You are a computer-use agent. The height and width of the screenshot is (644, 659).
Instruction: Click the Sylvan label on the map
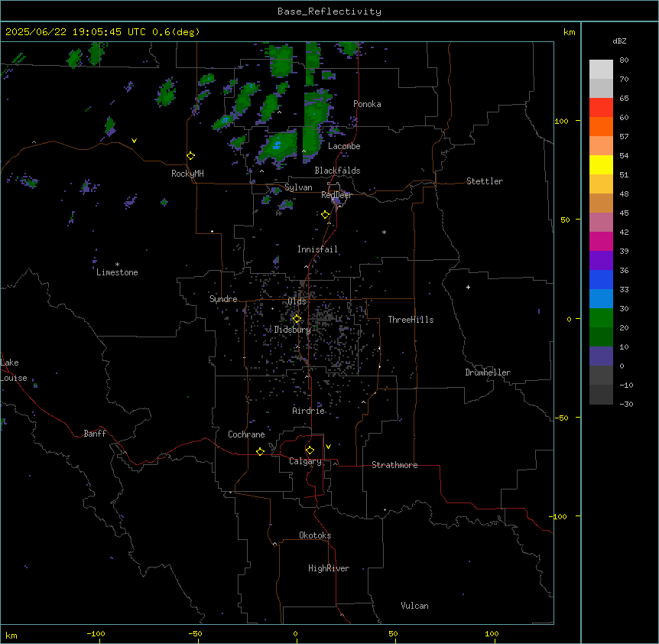point(298,187)
